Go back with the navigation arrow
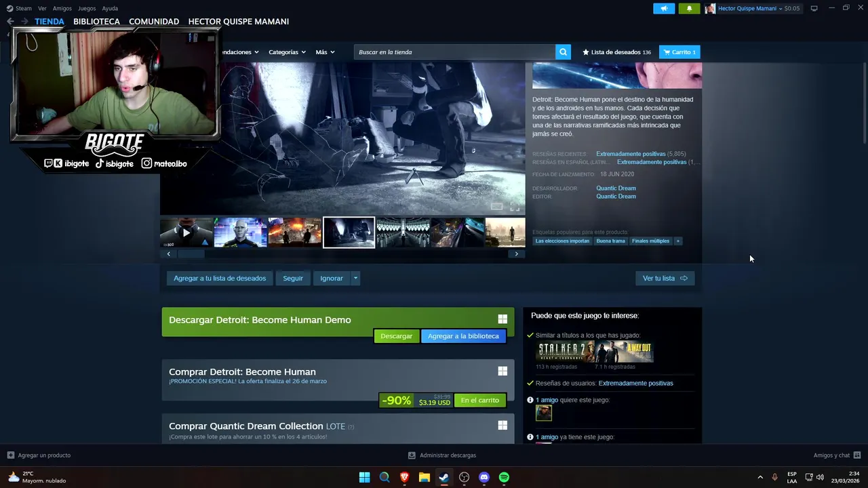The width and height of the screenshot is (868, 488). point(10,22)
